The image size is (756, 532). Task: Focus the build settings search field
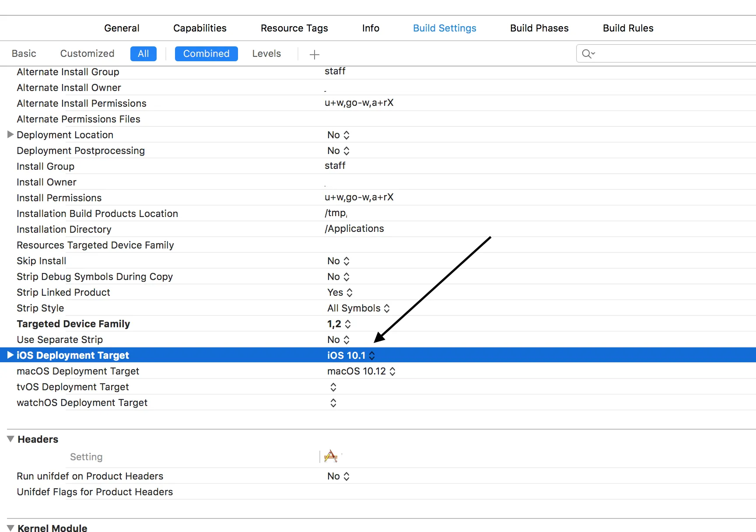click(x=666, y=54)
